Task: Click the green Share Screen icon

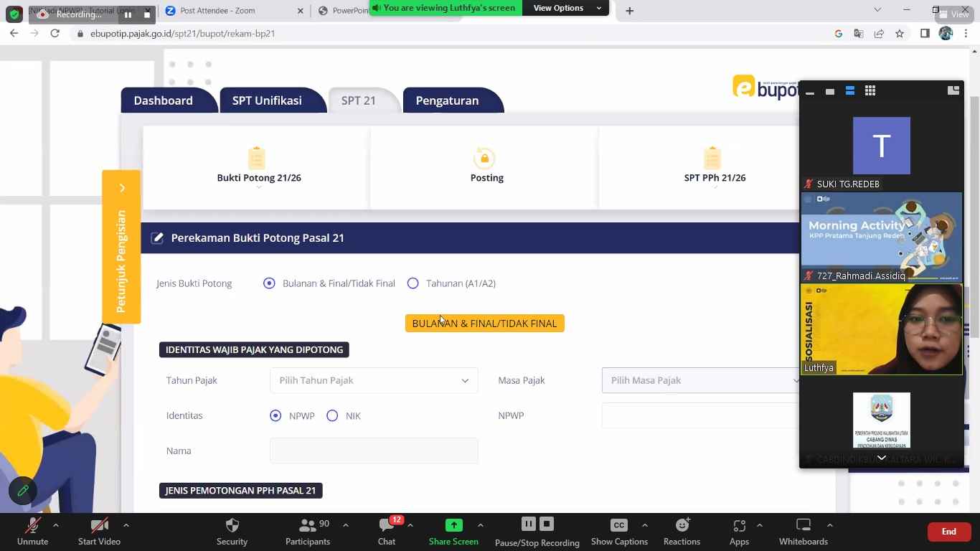Action: pos(453,526)
